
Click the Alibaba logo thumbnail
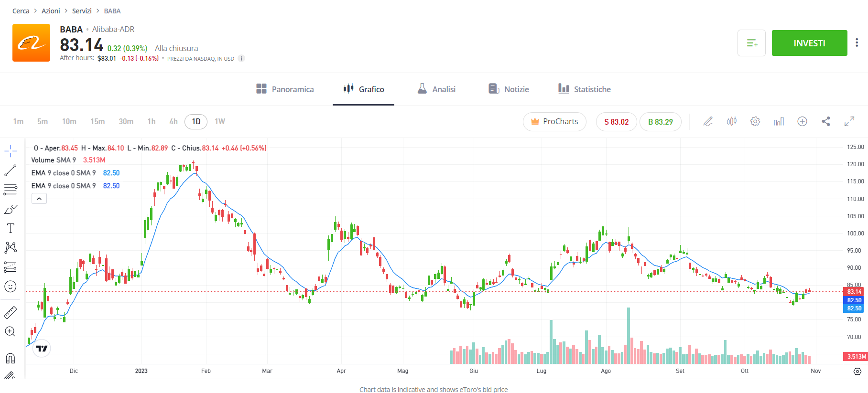(x=31, y=42)
